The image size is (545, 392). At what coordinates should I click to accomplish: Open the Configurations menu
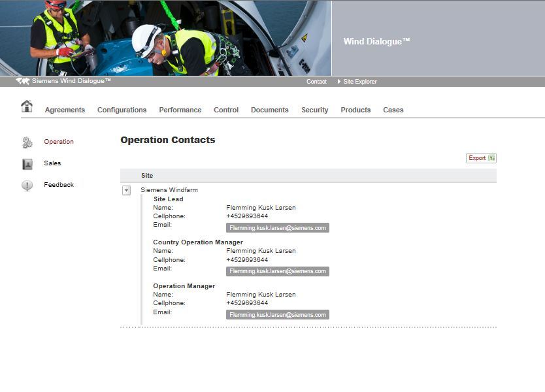click(x=122, y=110)
